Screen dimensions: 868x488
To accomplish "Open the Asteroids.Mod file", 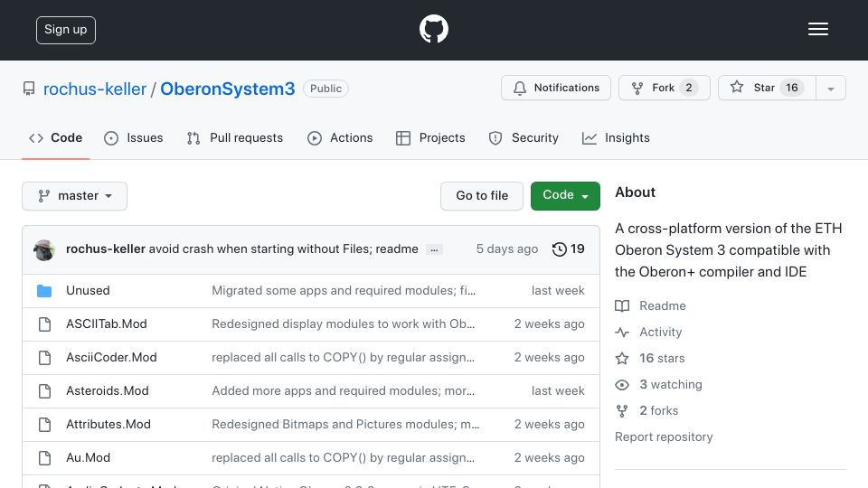I will coord(108,390).
